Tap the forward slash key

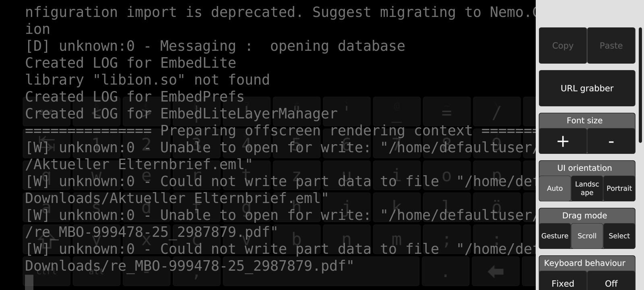pyautogui.click(x=496, y=112)
